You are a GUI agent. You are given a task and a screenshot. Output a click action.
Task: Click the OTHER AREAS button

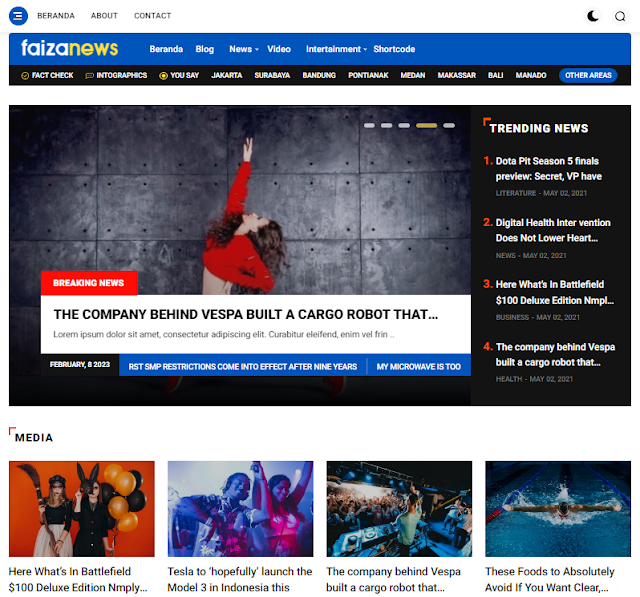[x=588, y=75]
